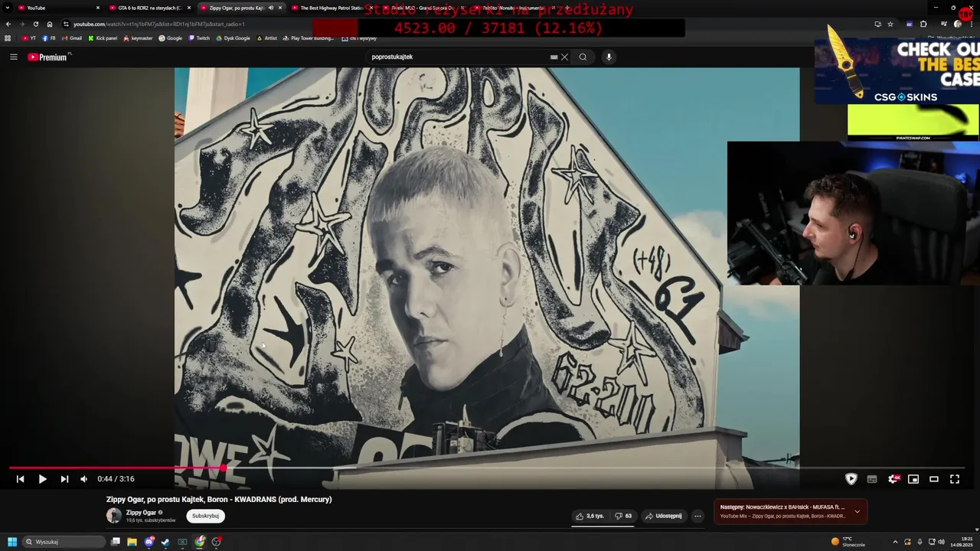Open apps grid in bookmarks bar

point(8,38)
